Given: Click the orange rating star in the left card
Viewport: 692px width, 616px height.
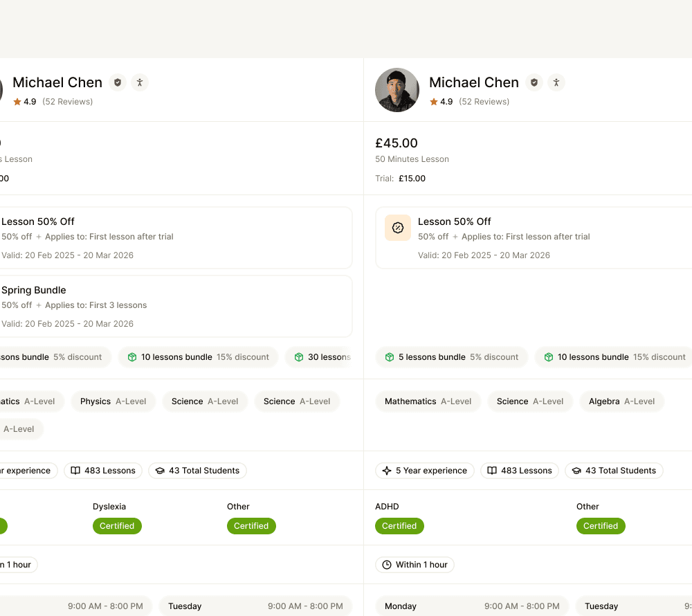Looking at the screenshot, I should coord(17,102).
